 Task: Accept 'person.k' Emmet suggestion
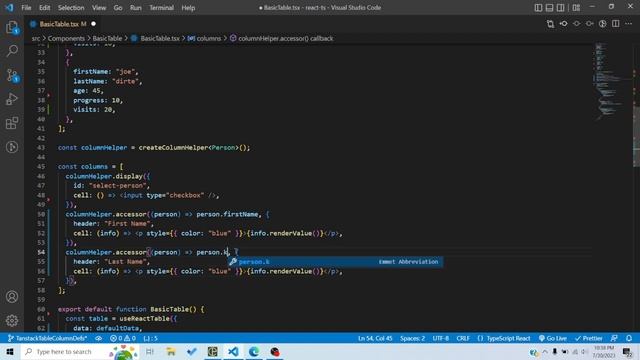click(335, 262)
